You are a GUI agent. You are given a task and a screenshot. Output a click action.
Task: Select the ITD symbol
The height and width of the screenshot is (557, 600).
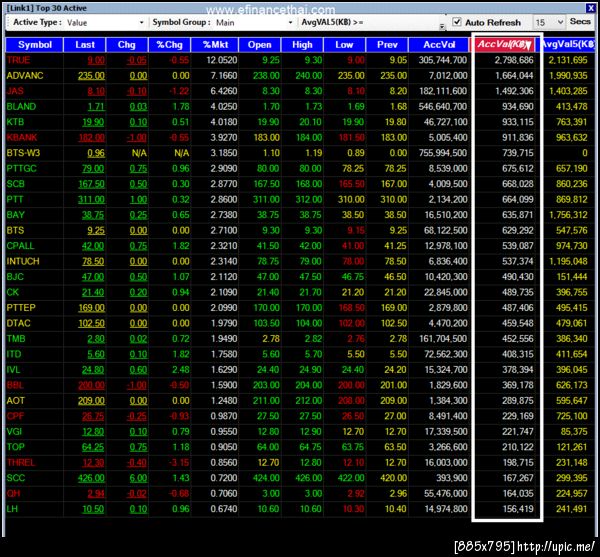14,354
